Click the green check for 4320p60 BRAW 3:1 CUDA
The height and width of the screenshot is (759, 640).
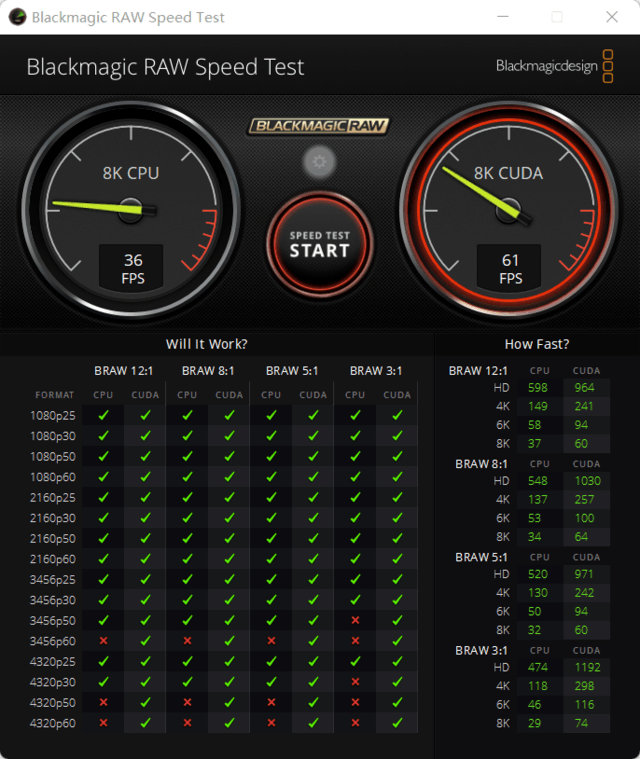(397, 723)
